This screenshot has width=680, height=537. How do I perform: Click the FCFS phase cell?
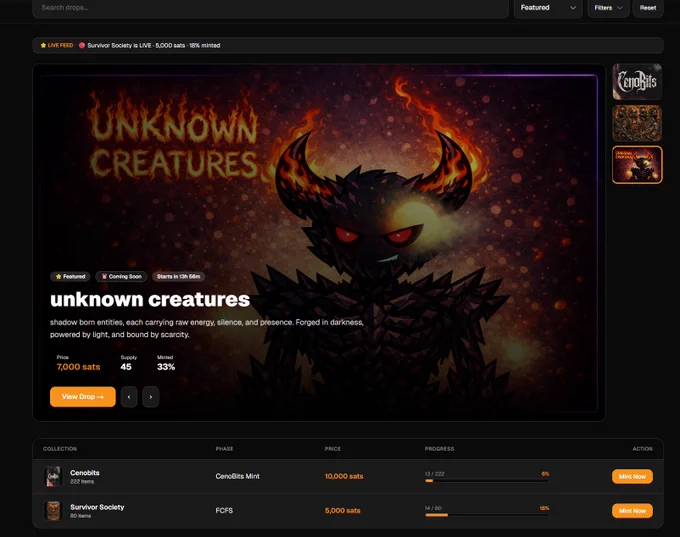[224, 511]
